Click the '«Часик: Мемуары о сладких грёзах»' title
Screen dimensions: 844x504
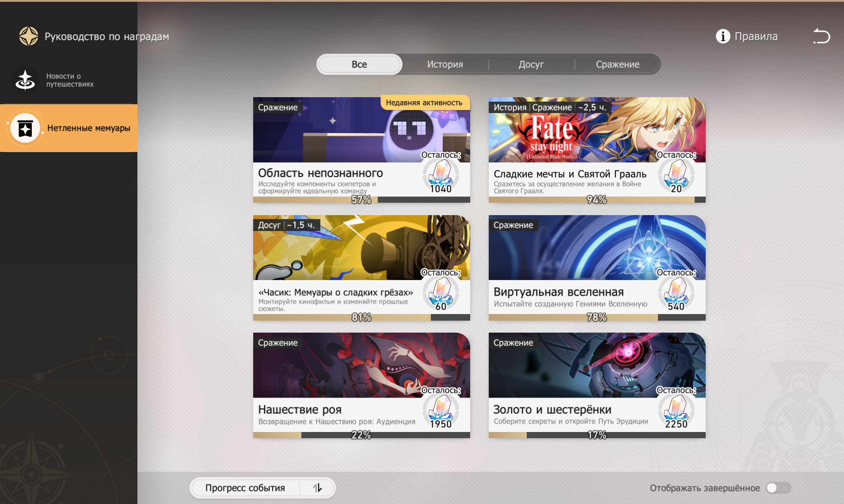pyautogui.click(x=336, y=292)
